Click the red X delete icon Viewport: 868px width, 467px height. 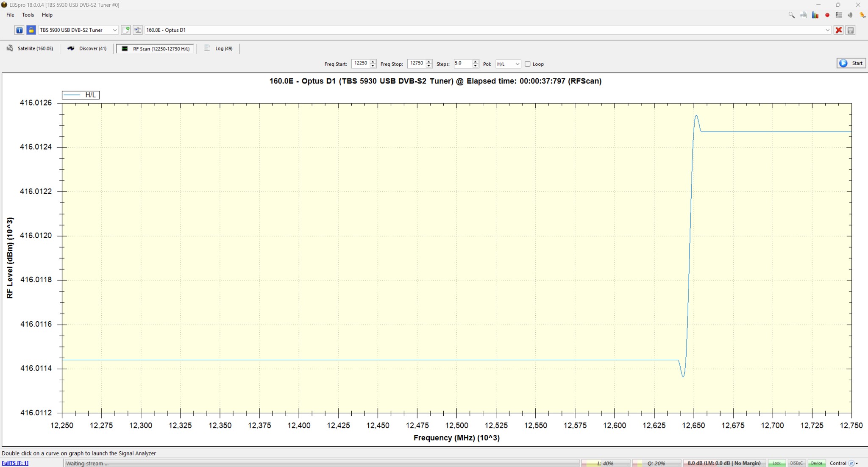(x=838, y=30)
